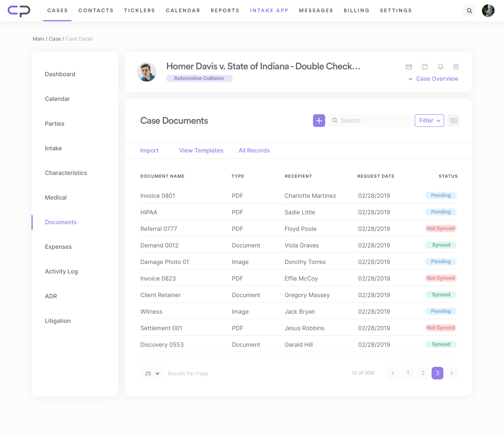The width and height of the screenshot is (504, 435).
Task: Switch to column view layout for documents
Action: coord(453,121)
